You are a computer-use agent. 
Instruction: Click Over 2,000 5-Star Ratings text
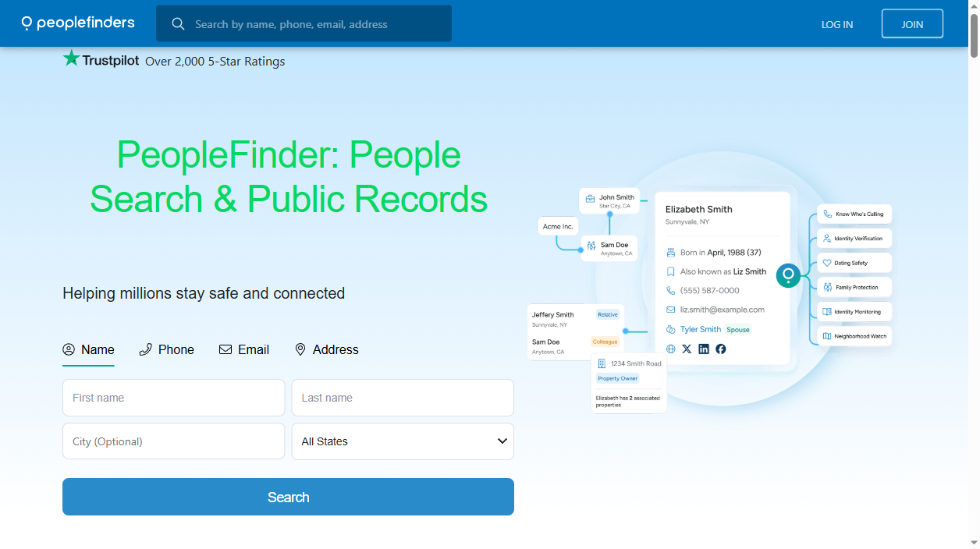(215, 62)
